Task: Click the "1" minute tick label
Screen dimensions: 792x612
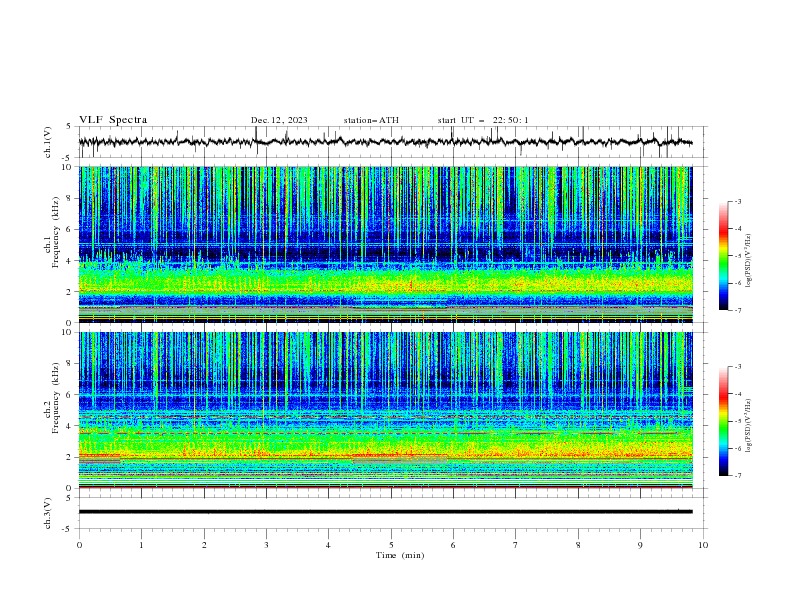Action: [x=141, y=545]
